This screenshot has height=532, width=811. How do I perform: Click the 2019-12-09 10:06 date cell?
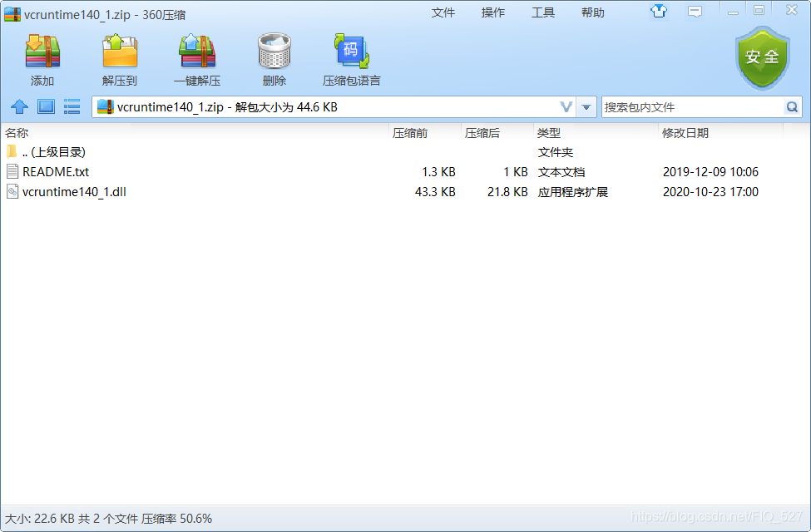[710, 171]
